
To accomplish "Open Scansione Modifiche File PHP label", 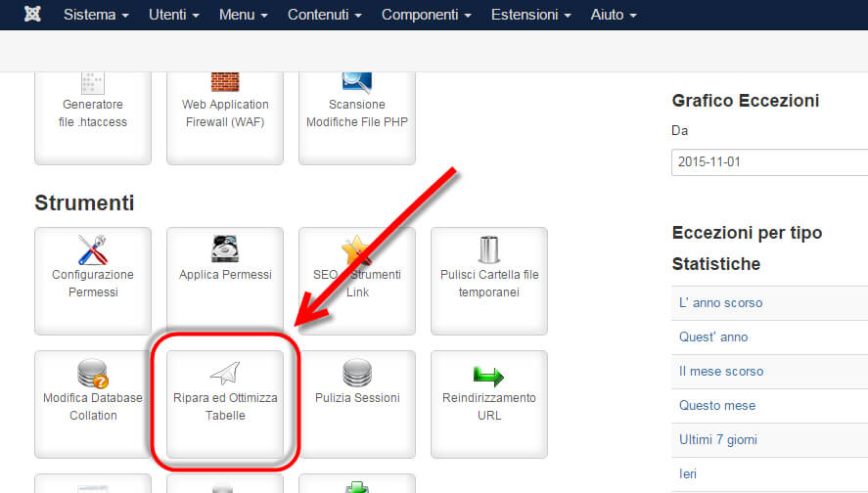I will [357, 112].
